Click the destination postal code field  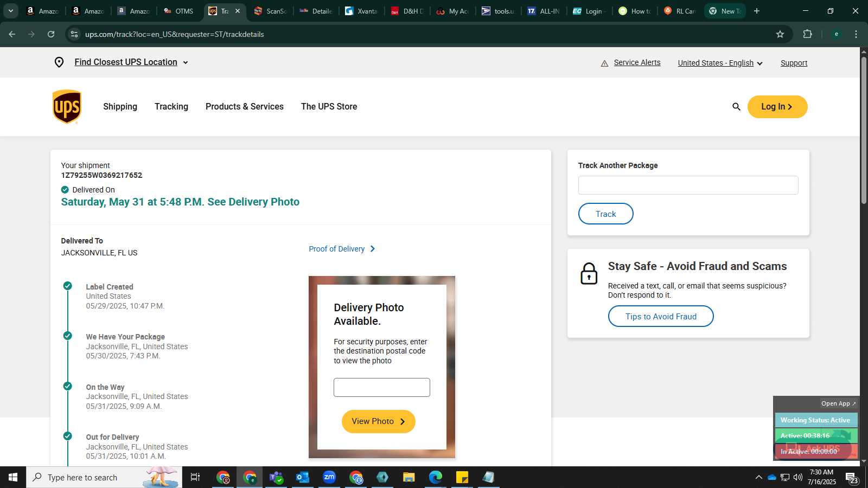pos(382,388)
